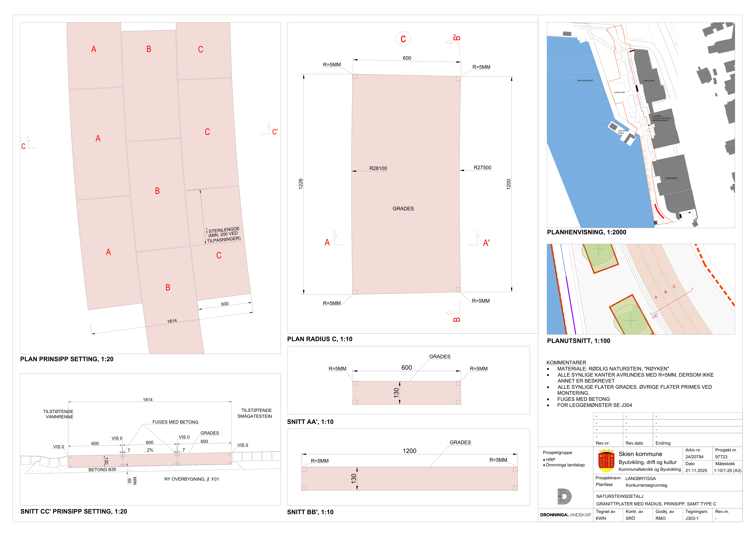Select the phase "Konkurransegrunnlag"

pos(646,485)
